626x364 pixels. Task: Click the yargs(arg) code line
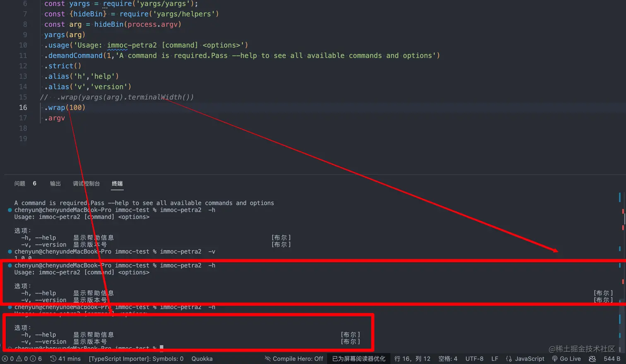point(65,35)
